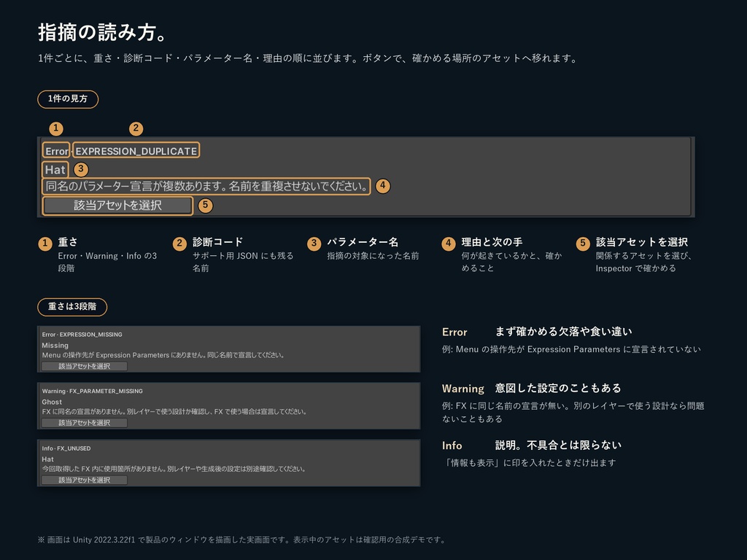Screen dimensions: 747x560
Task: Select the Missing parameter name
Action: (x=55, y=345)
